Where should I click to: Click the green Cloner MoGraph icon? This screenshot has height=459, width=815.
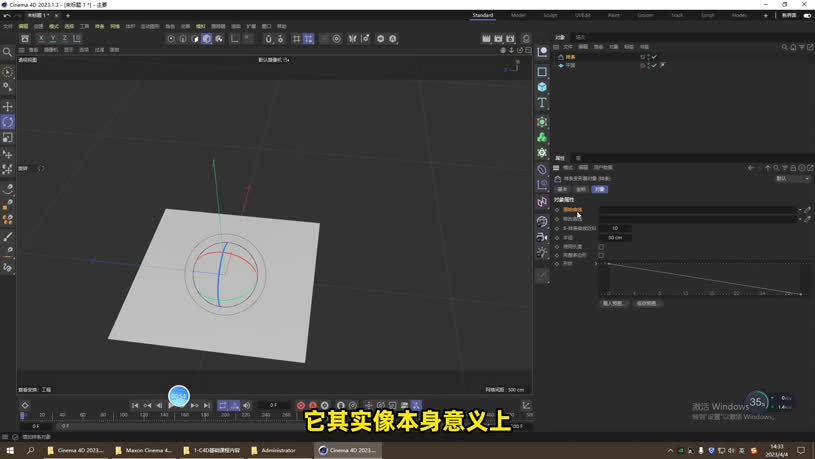[542, 137]
